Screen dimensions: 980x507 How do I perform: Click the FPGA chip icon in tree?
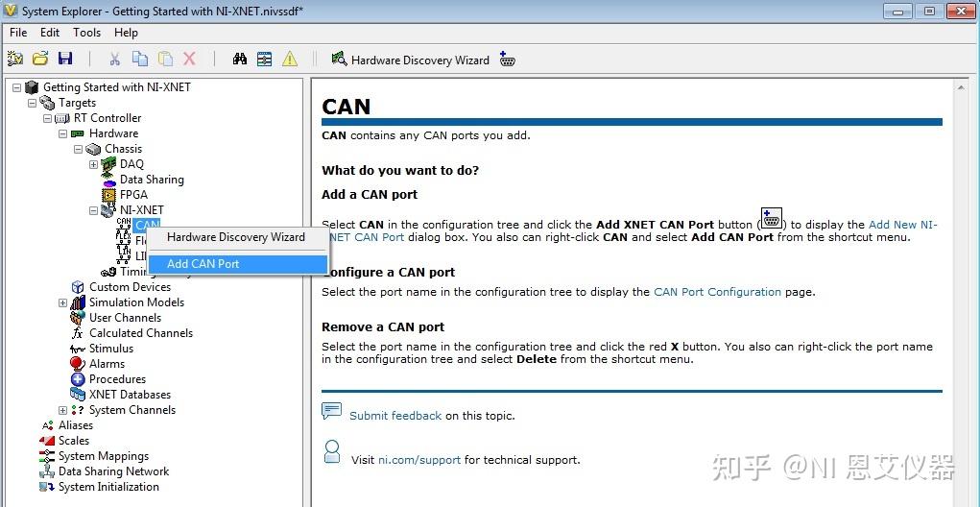coord(108,194)
